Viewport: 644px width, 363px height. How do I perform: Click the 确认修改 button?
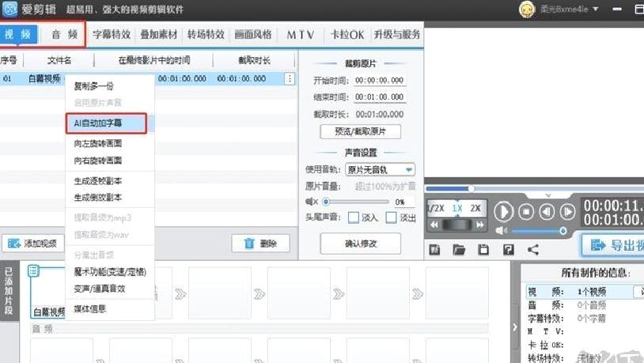point(360,244)
